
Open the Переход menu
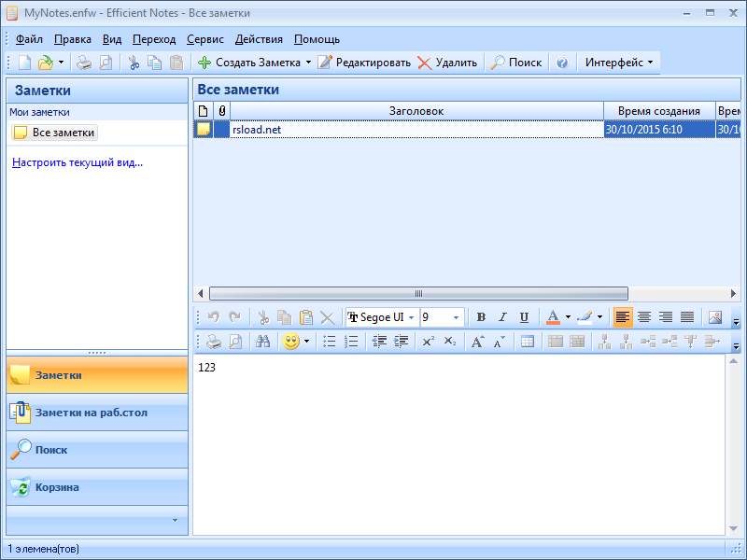pyautogui.click(x=154, y=39)
